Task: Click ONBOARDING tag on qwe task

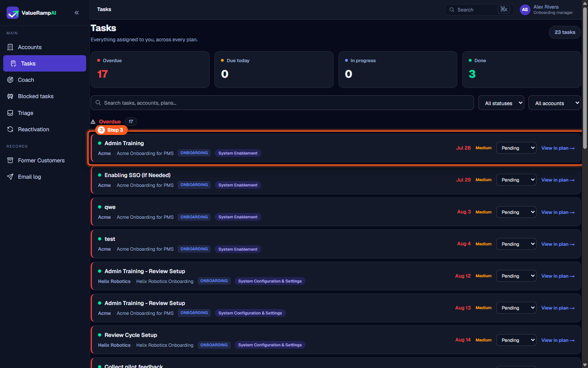Action: 194,217
